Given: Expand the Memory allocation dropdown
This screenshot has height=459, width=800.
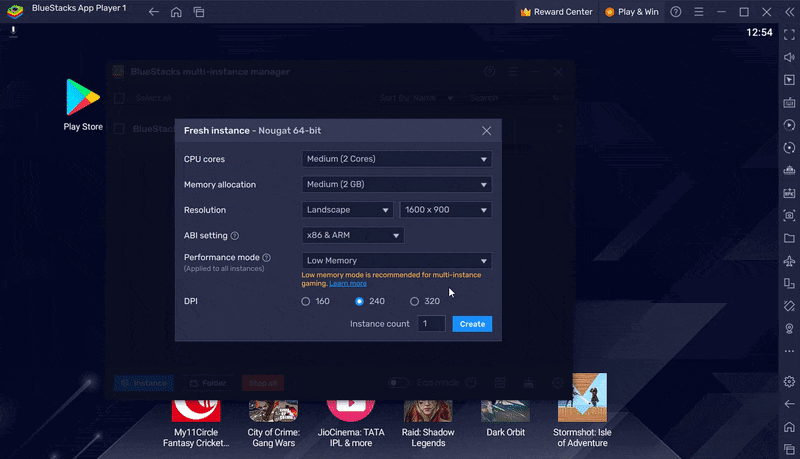Looking at the screenshot, I should pyautogui.click(x=396, y=184).
